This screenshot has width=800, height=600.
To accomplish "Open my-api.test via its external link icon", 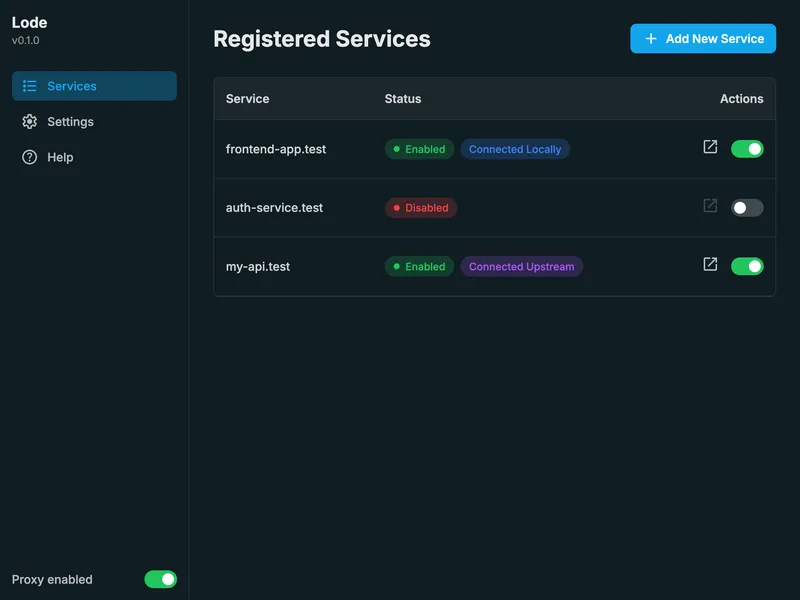I will coord(710,265).
